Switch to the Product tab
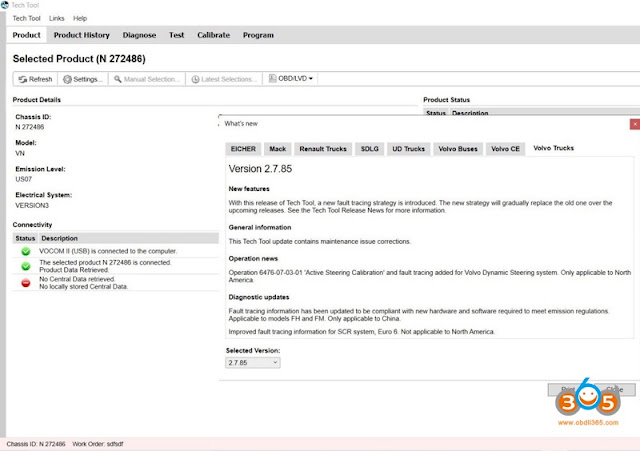Viewport: 640px width, 451px height. coord(27,35)
